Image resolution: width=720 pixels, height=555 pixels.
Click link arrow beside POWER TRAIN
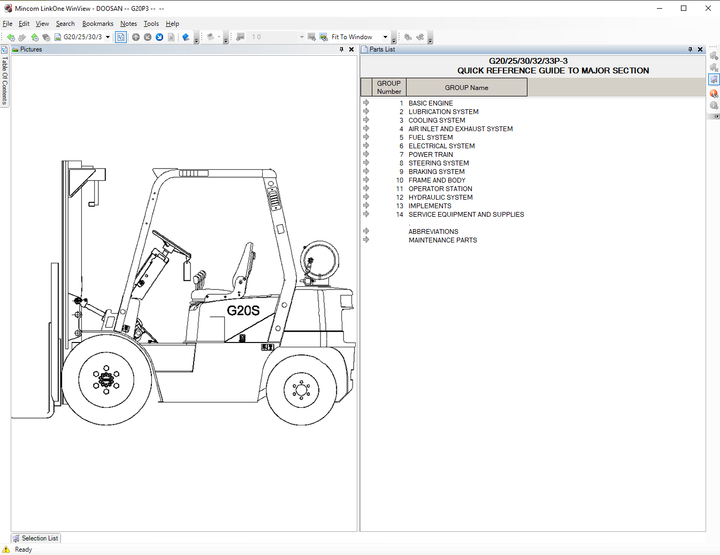(x=366, y=154)
